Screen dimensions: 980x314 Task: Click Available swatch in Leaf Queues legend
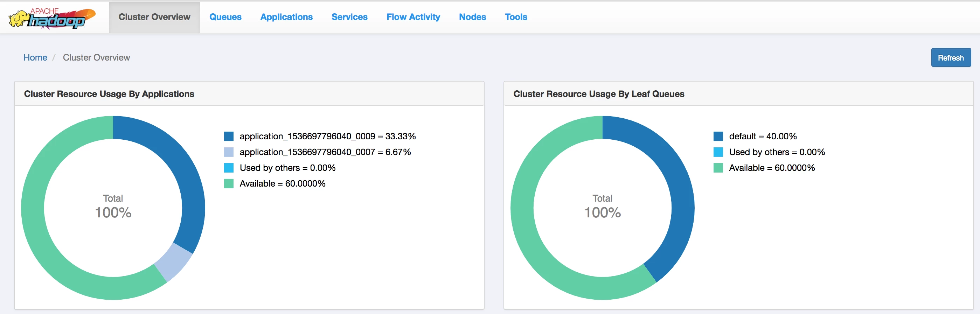click(718, 168)
